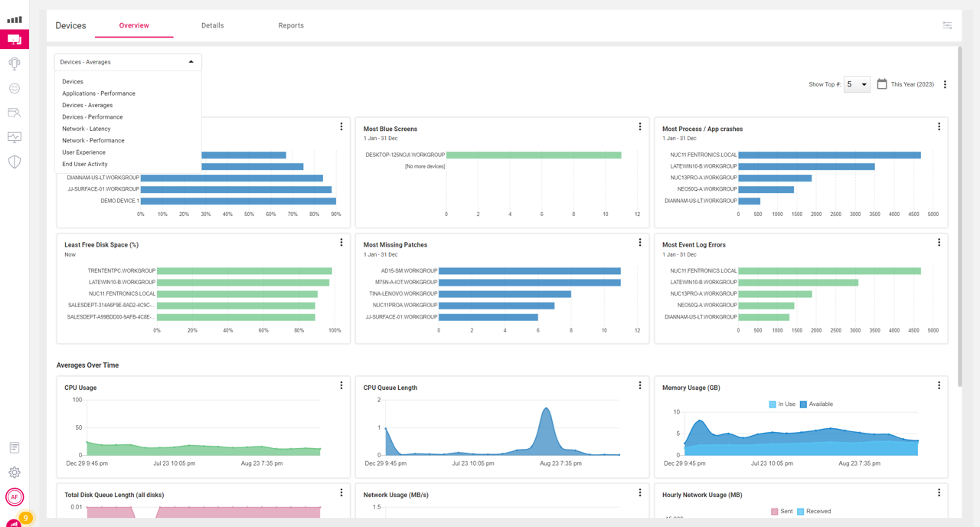Viewport: 980px width, 527px height.
Task: Click the calendar icon beside This Year (2023)
Action: tap(882, 84)
